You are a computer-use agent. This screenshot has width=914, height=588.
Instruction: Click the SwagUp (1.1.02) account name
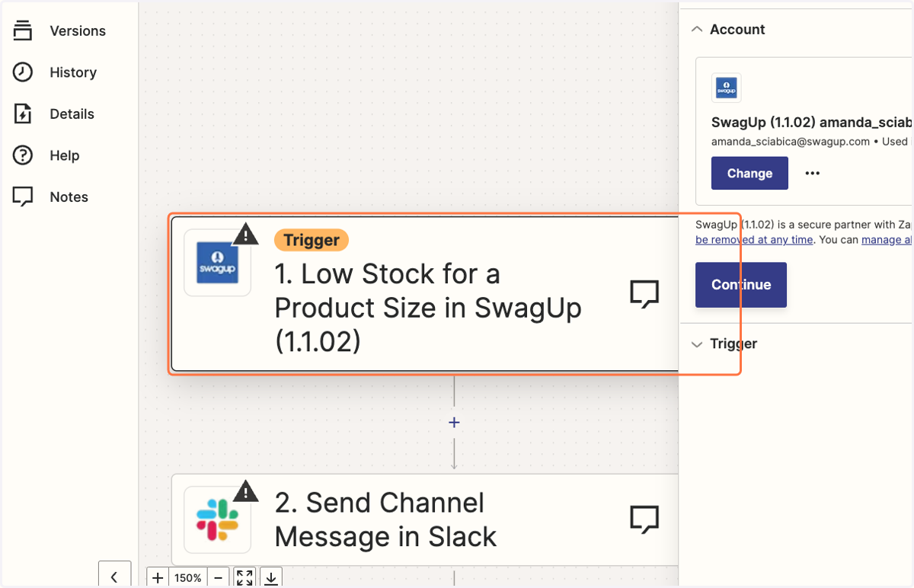(811, 123)
